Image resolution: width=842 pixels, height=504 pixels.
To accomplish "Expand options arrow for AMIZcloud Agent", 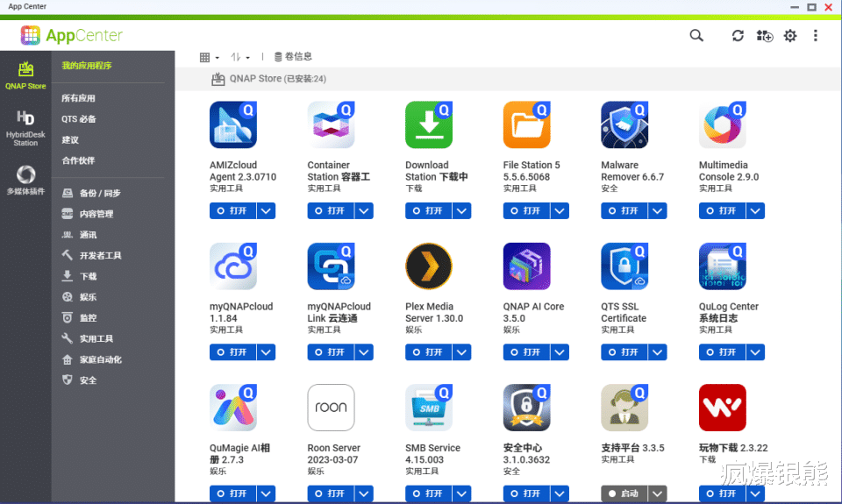I will 266,211.
